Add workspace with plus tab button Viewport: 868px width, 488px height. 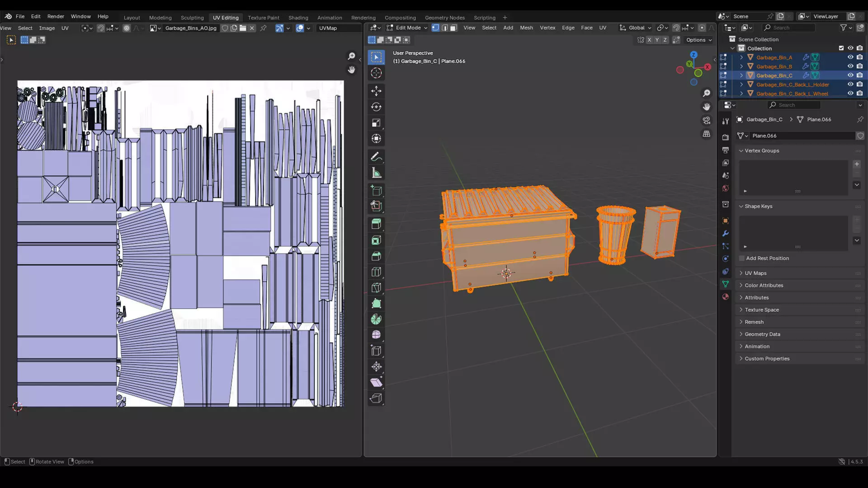click(x=505, y=18)
